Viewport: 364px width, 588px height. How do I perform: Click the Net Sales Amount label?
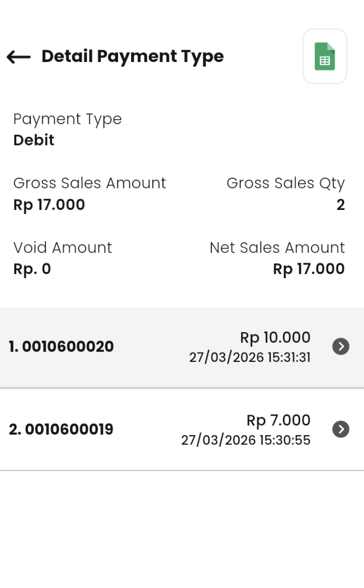pyautogui.click(x=277, y=248)
